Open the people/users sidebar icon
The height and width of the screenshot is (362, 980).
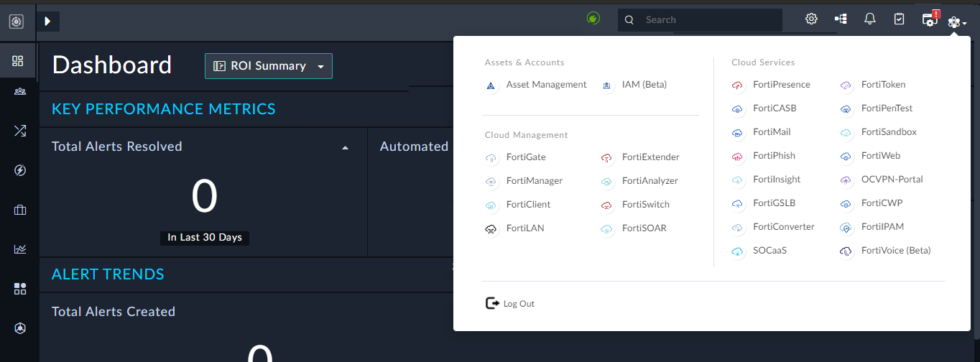[19, 92]
